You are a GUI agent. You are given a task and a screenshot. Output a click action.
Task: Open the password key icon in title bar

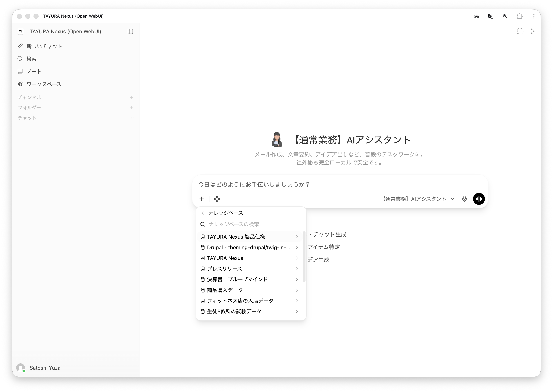476,16
